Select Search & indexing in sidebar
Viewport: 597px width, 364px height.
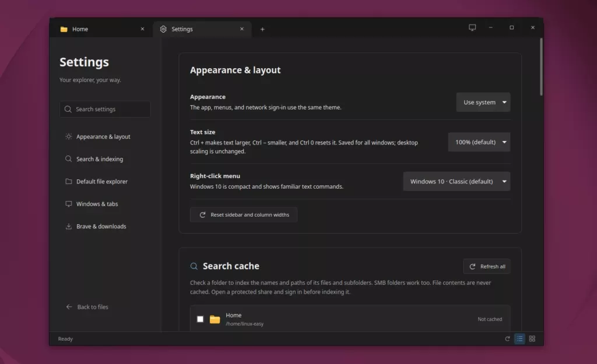(x=105, y=159)
